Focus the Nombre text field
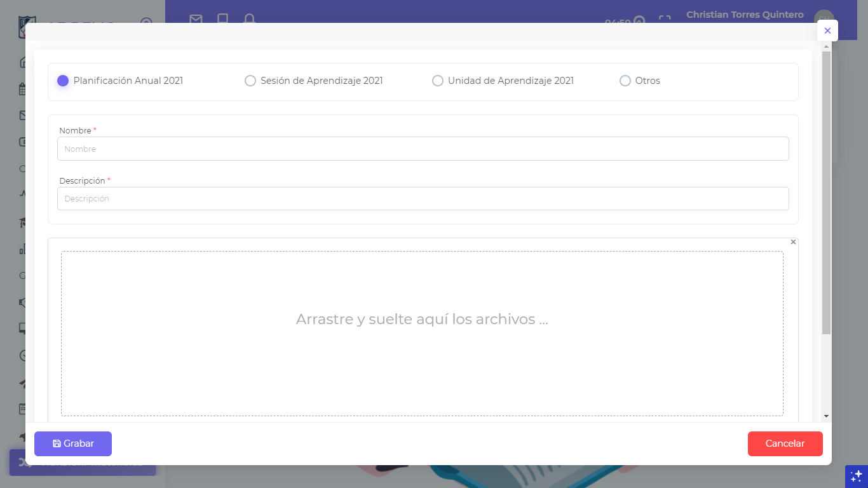This screenshot has width=868, height=488. [x=423, y=149]
